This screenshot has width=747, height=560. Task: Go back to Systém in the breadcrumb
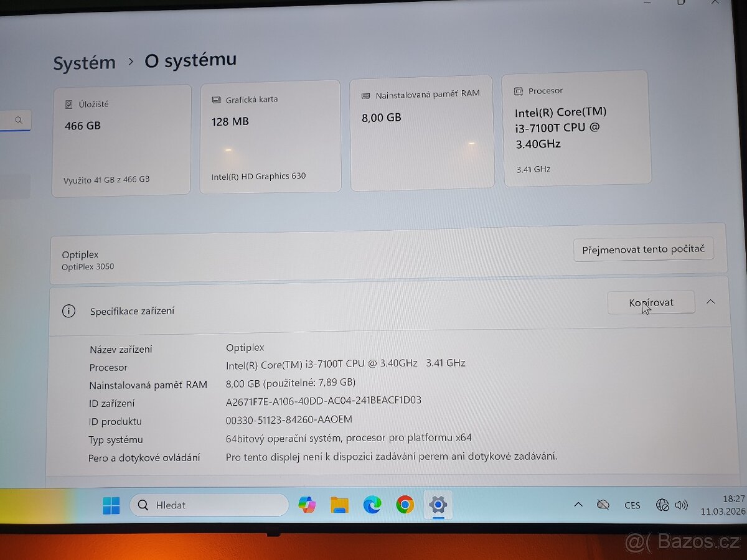[84, 63]
